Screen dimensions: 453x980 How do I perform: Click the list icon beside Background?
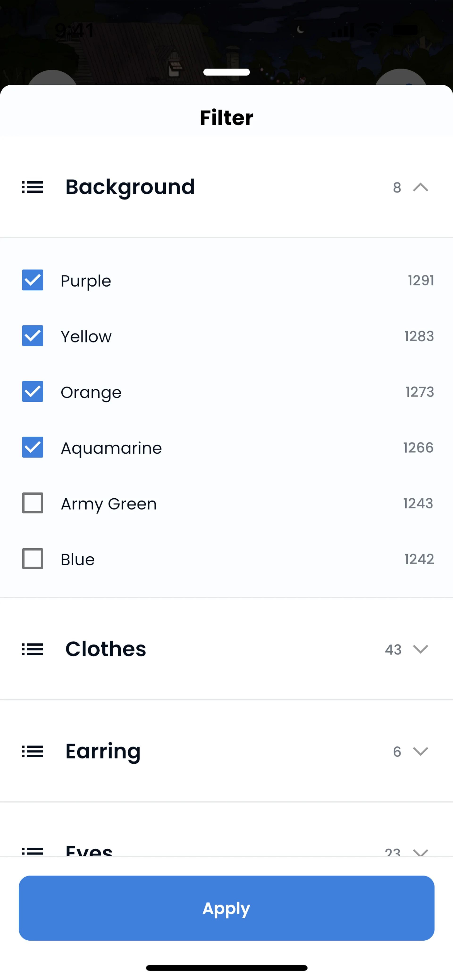point(33,187)
